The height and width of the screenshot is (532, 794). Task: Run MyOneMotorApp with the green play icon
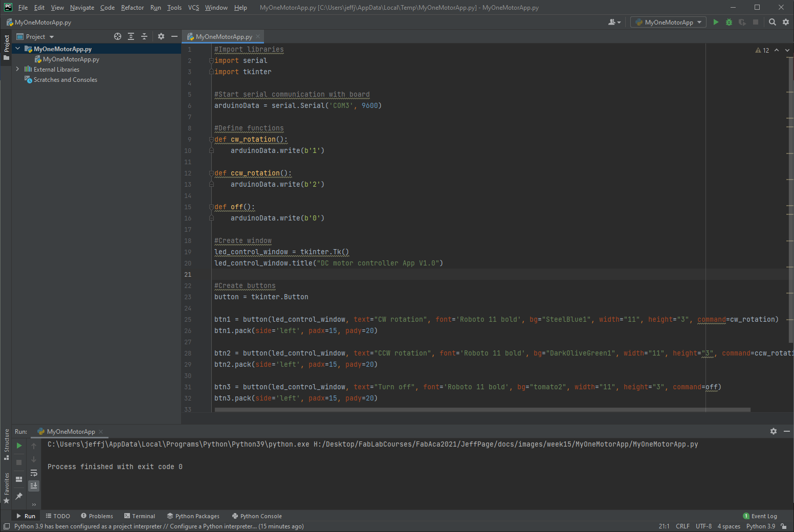[716, 22]
